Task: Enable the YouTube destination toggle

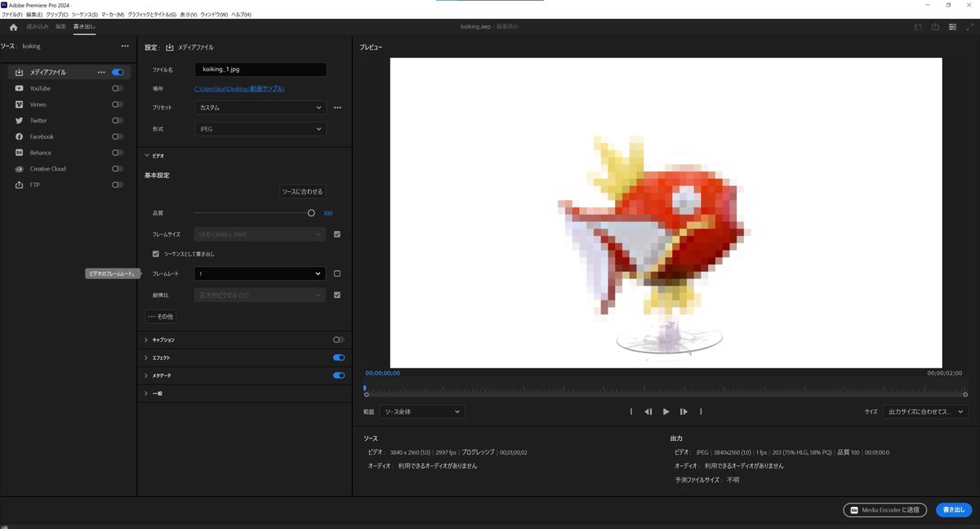Action: tap(118, 88)
